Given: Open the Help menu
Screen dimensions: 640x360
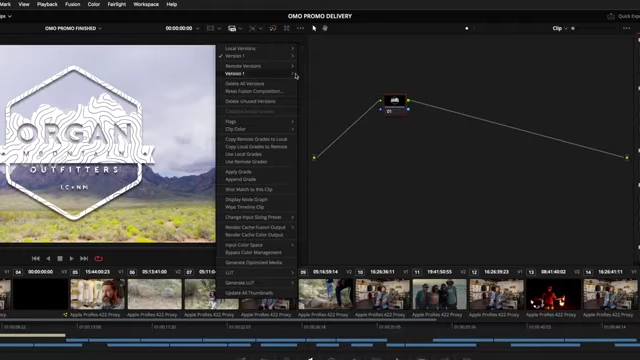Looking at the screenshot, I should pyautogui.click(x=172, y=4).
